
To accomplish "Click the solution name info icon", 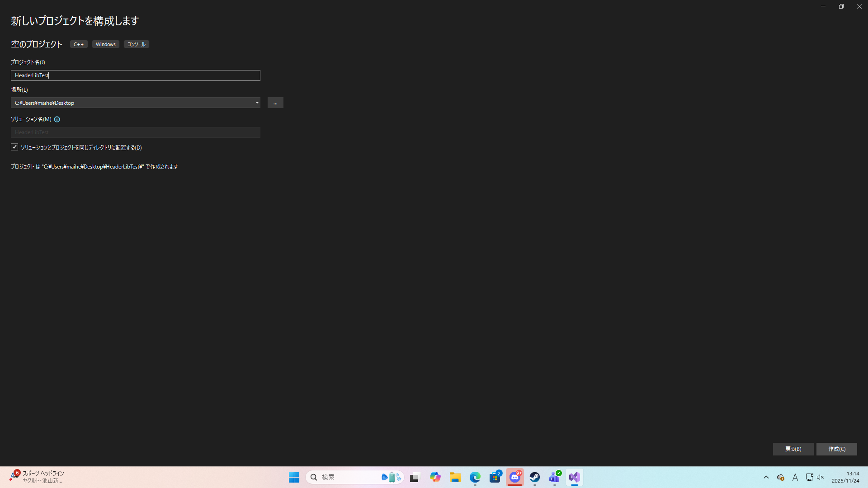I will (x=57, y=119).
